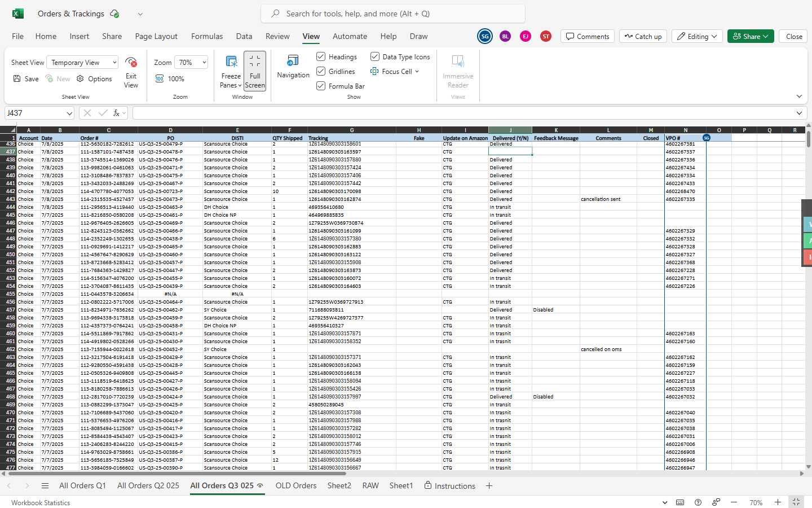This screenshot has height=508, width=812.
Task: Switch to the Home ribbon tab
Action: 46,36
